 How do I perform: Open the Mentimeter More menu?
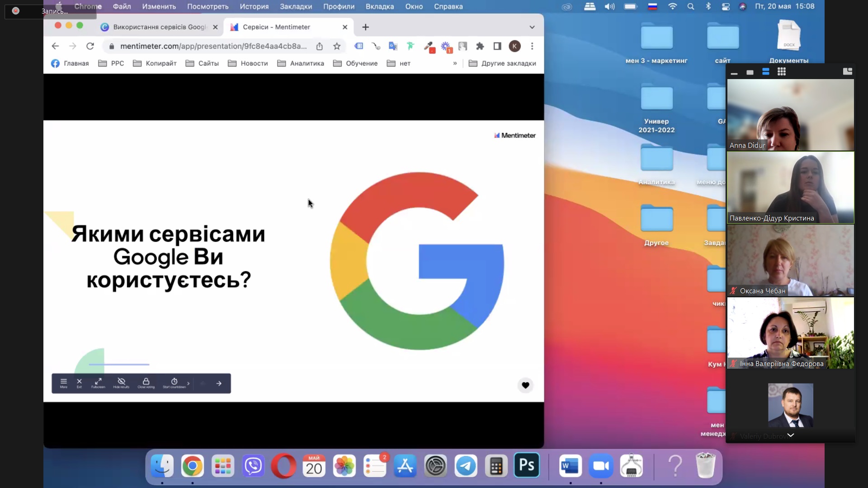(64, 383)
